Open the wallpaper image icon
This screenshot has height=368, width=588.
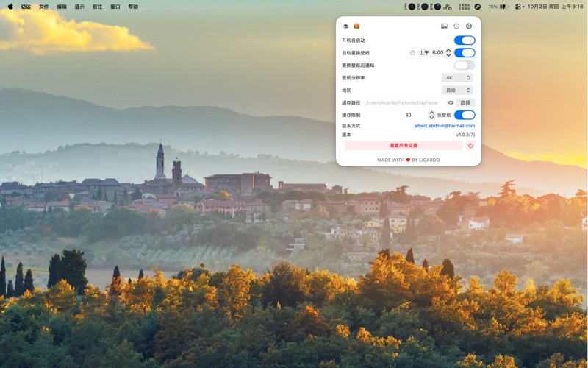pos(444,26)
